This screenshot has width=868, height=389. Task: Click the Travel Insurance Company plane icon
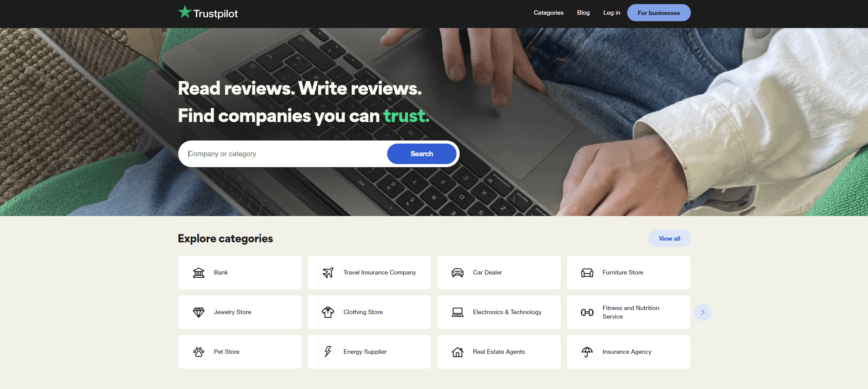(327, 272)
